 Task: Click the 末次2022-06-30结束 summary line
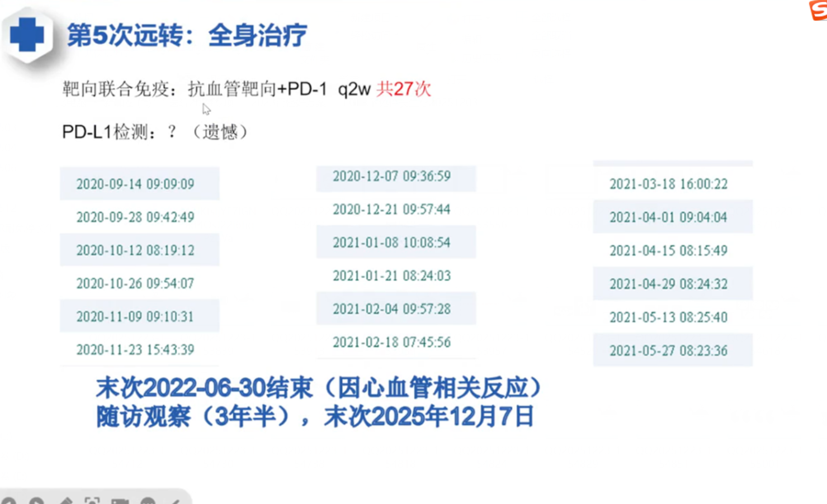tap(318, 388)
